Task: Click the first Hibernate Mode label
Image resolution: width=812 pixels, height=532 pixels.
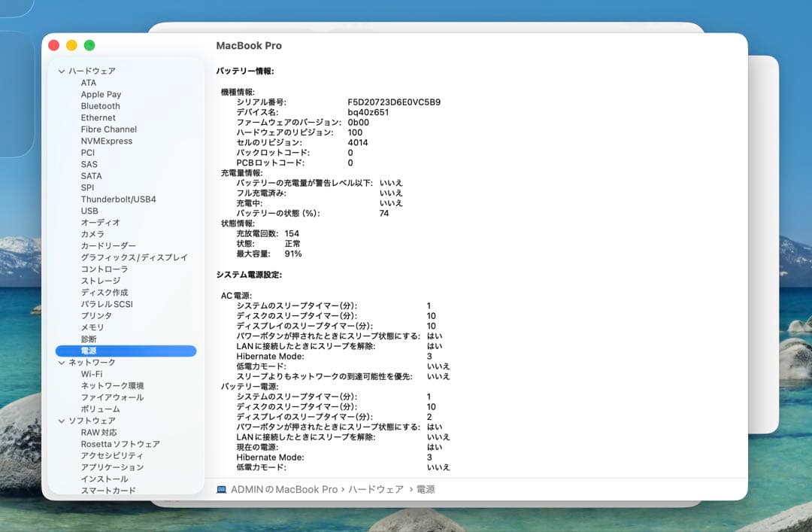Action: tap(271, 356)
